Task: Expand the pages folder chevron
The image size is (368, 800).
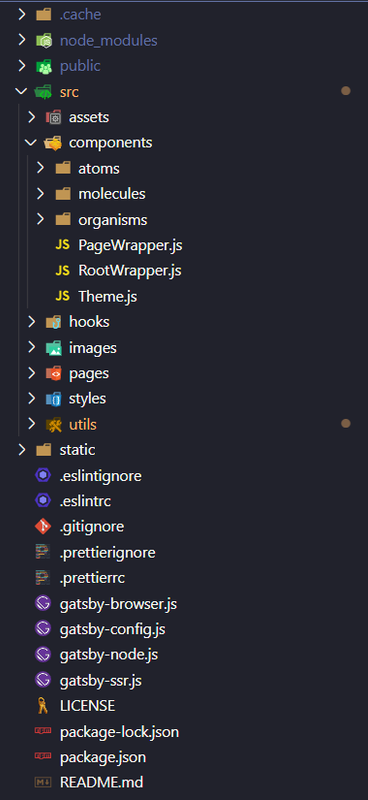Action: [32, 373]
